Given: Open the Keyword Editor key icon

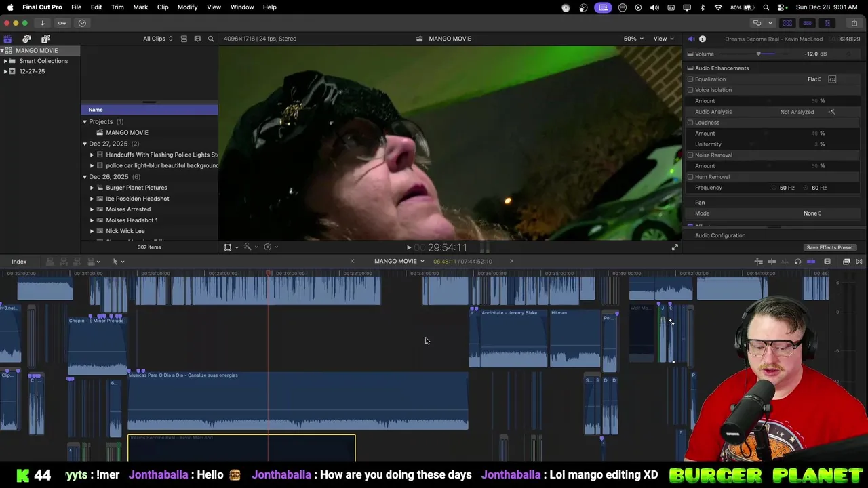Looking at the screenshot, I should click(62, 23).
